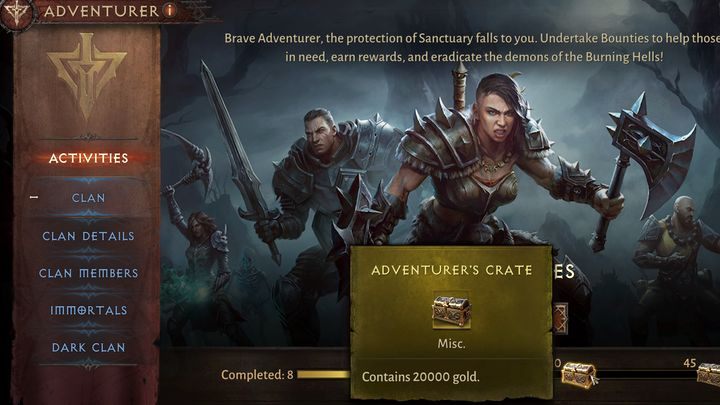Click the Adventurer emblem in the header
This screenshot has width=720, height=405.
(x=17, y=13)
